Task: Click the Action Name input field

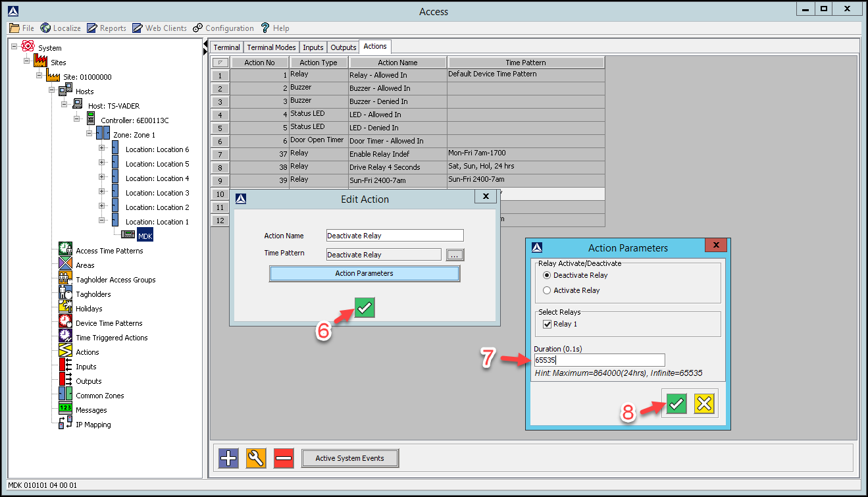Action: click(x=395, y=236)
